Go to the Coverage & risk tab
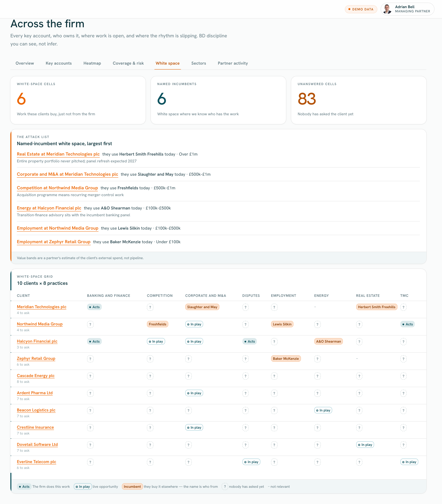 (x=128, y=63)
